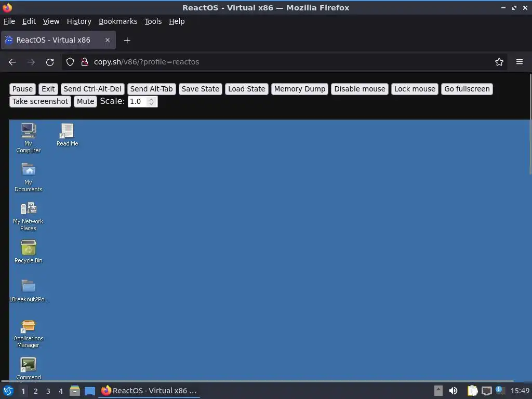Increase Scale with the up stepper arrow
Screen dimensions: 532x399
151,99
